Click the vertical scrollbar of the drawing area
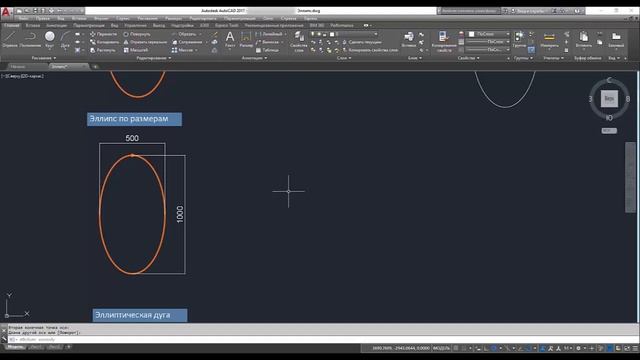 (x=631, y=177)
